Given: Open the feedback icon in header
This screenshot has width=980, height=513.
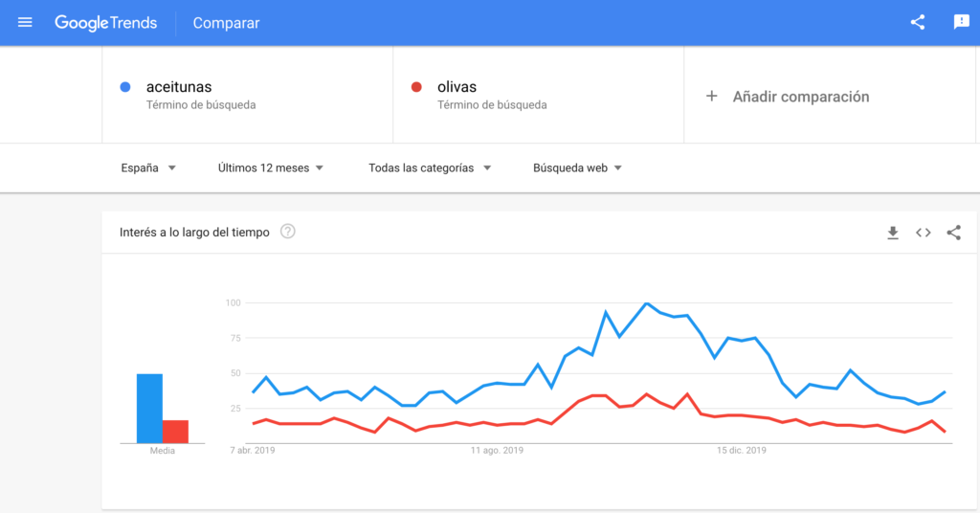Looking at the screenshot, I should point(961,22).
